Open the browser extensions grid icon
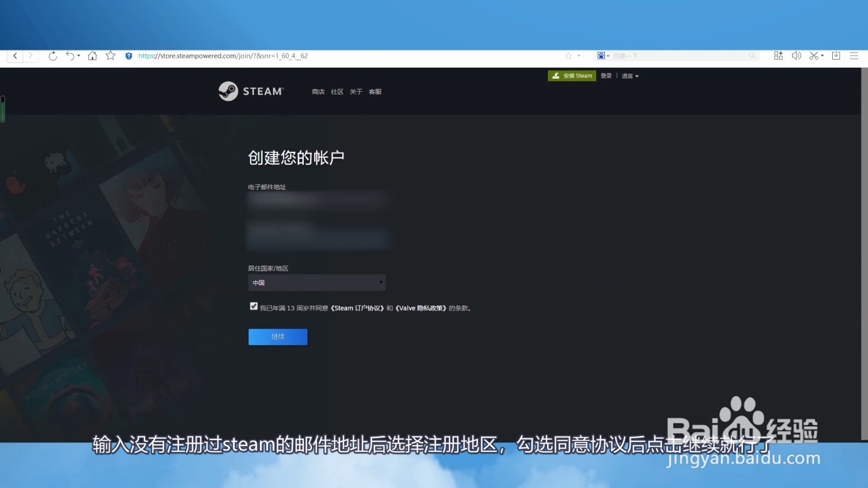Viewport: 868px width, 488px height. coord(778,56)
